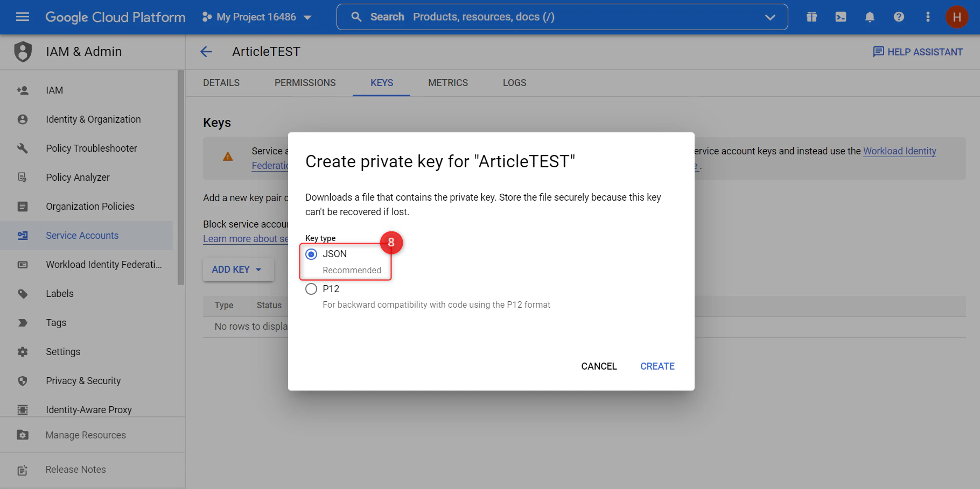980x489 pixels.
Task: Expand the search bar dropdown chevron
Action: click(770, 17)
